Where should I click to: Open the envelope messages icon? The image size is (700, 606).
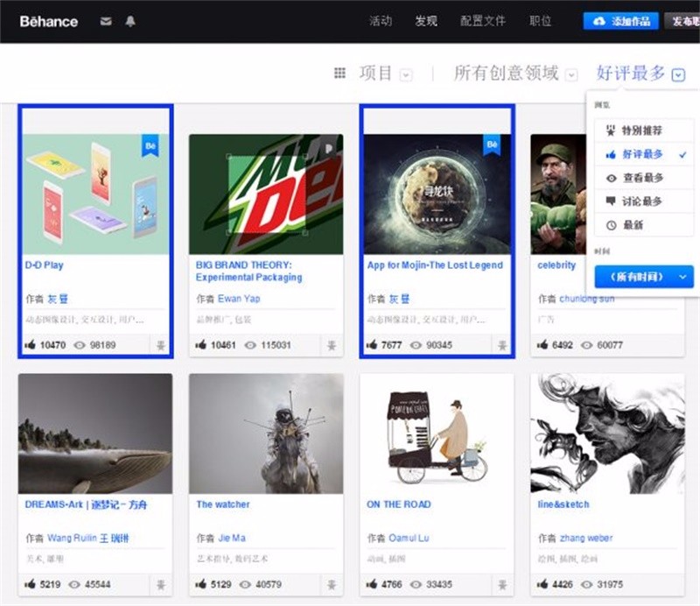106,21
